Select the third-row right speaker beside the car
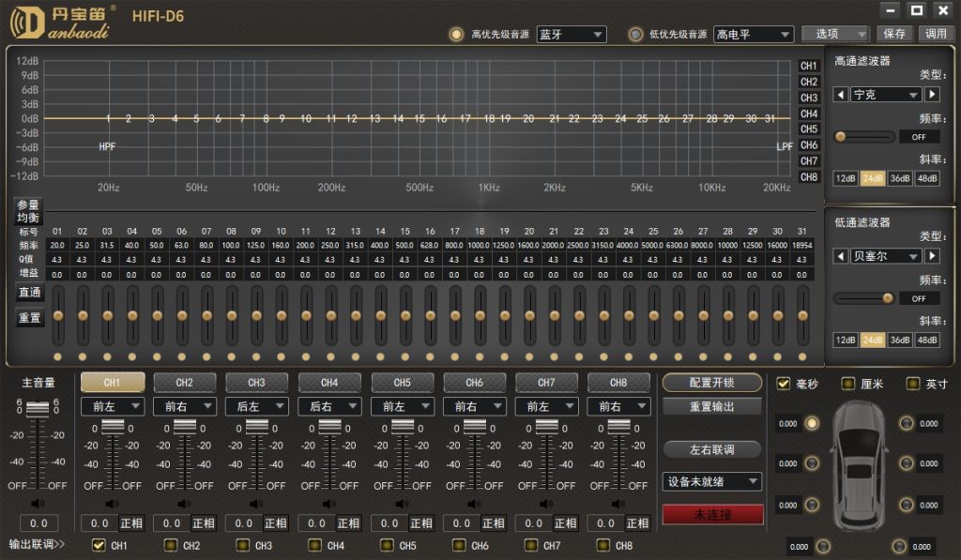The height and width of the screenshot is (560, 961). coord(907,505)
